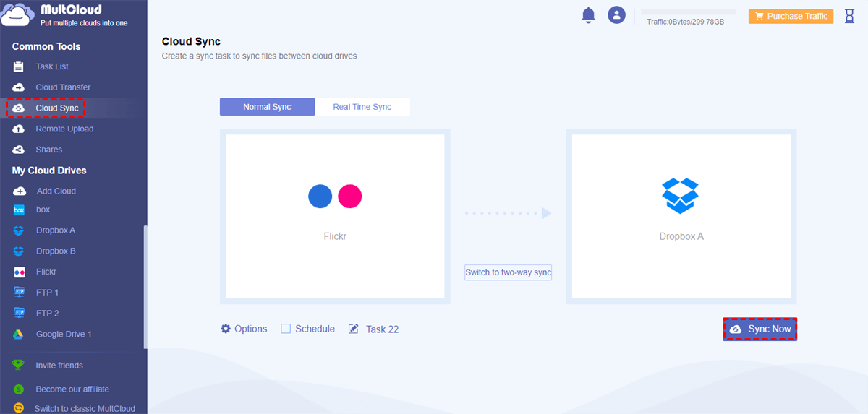Click the Dropbox B sidebar icon
Screen dimensions: 868x414
(x=19, y=251)
